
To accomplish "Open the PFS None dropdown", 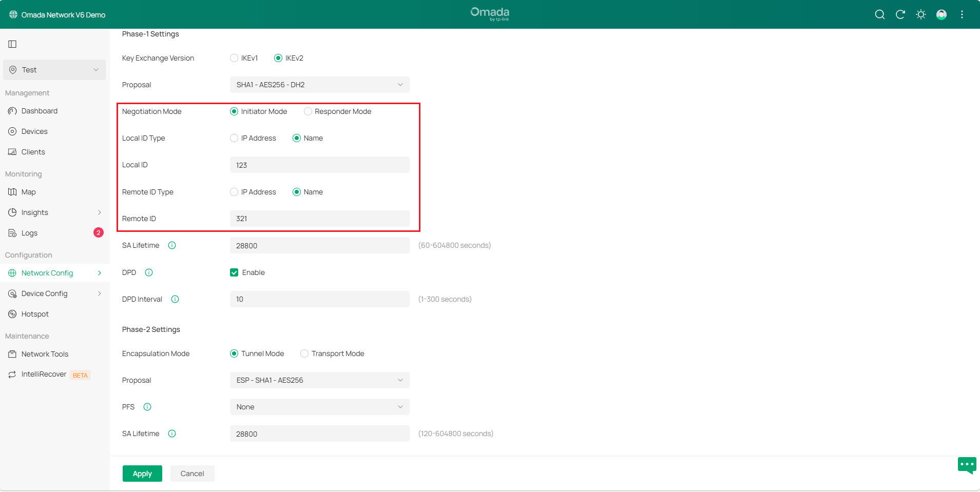I will [x=319, y=407].
